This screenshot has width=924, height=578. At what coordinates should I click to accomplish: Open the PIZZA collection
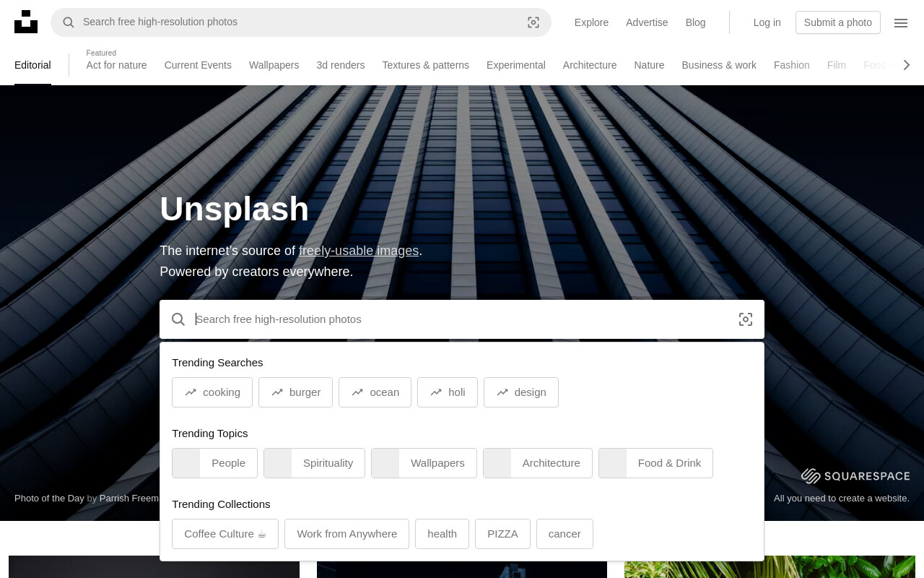pos(502,534)
